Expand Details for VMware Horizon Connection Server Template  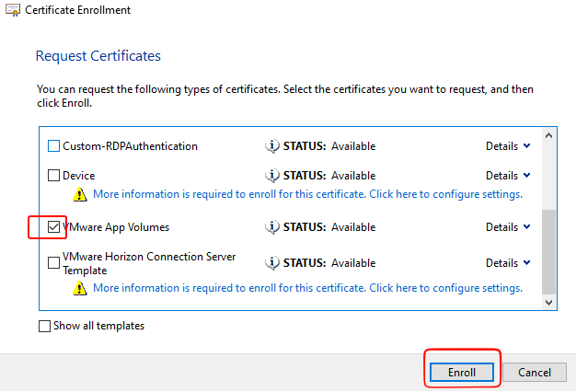click(x=508, y=263)
